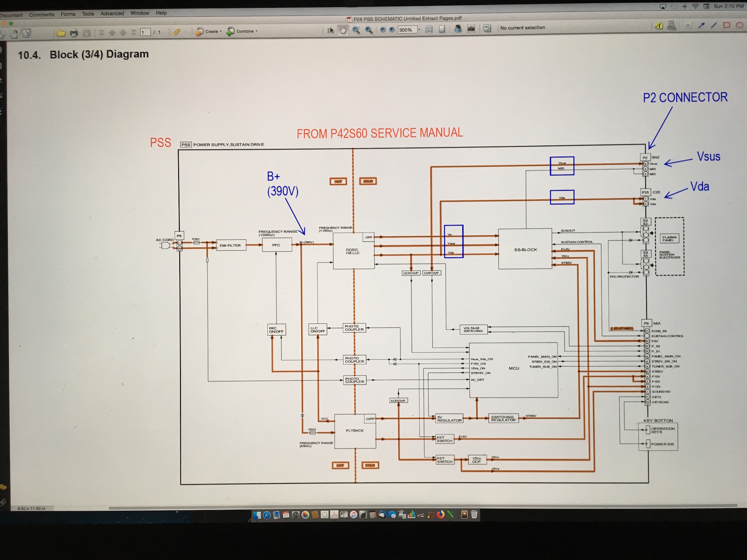Select the Text Callout highlight tool

click(x=659, y=26)
